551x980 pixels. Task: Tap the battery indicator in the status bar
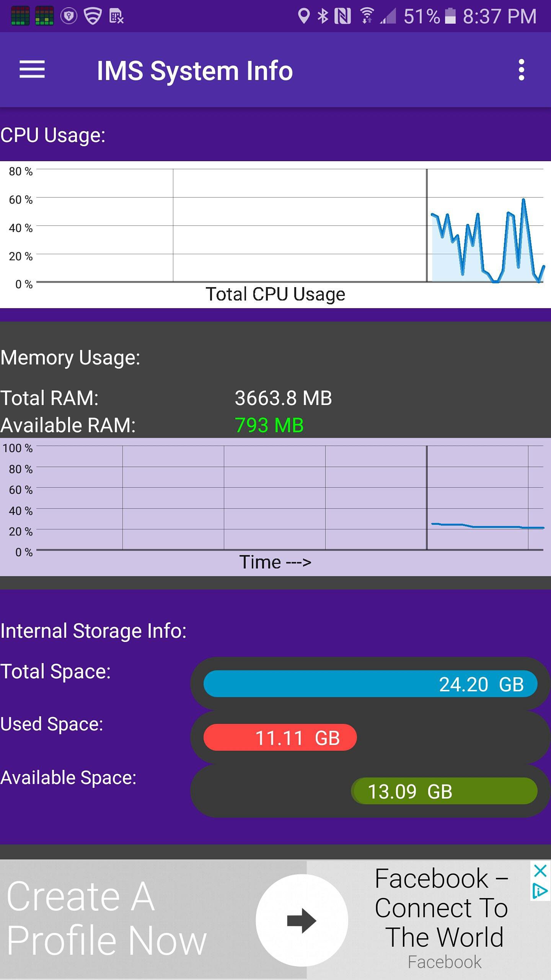point(450,16)
